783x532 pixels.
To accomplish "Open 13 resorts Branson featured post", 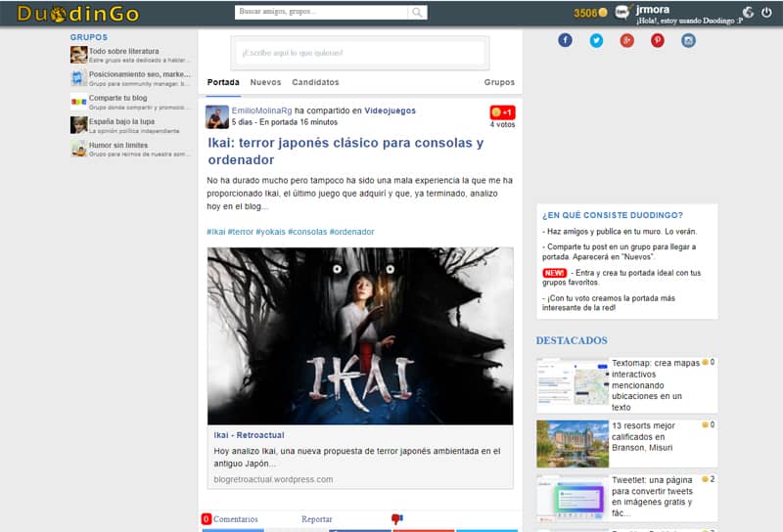I will click(x=644, y=437).
